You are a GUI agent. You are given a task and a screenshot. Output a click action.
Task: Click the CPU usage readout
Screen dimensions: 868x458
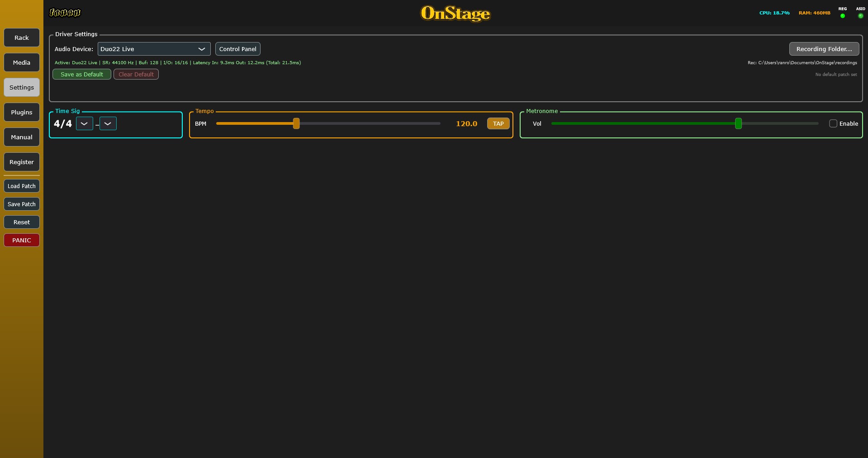774,13
